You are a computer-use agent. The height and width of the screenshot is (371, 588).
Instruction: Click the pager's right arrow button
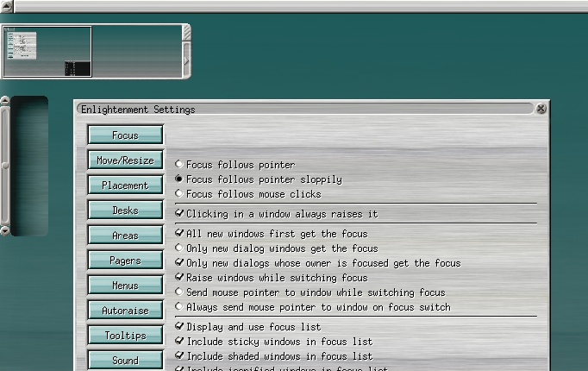[x=186, y=60]
